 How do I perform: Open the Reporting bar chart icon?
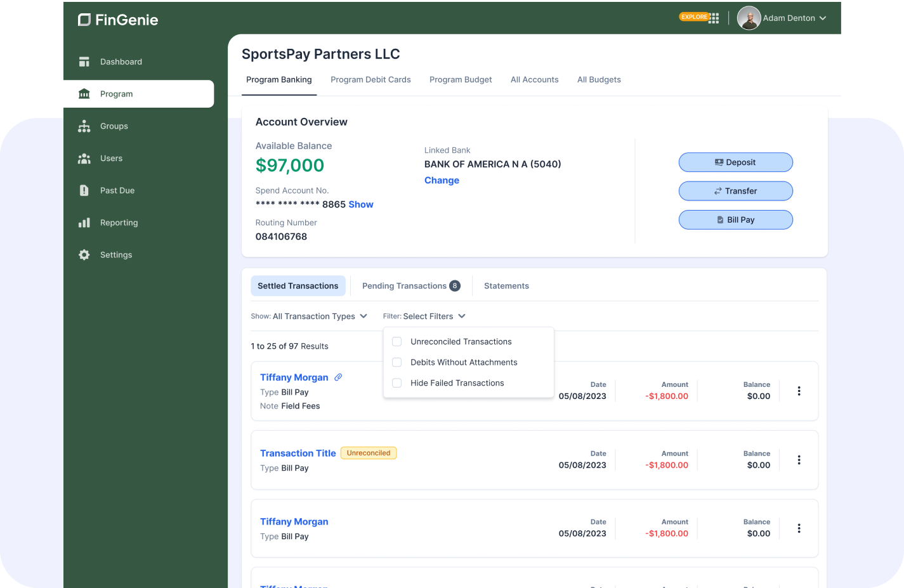84,223
